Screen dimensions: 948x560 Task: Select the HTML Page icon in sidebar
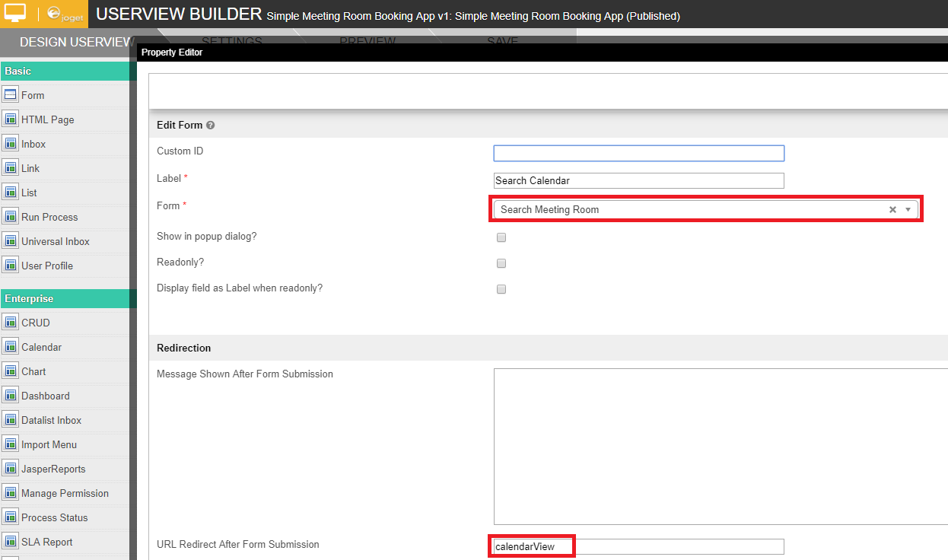10,119
